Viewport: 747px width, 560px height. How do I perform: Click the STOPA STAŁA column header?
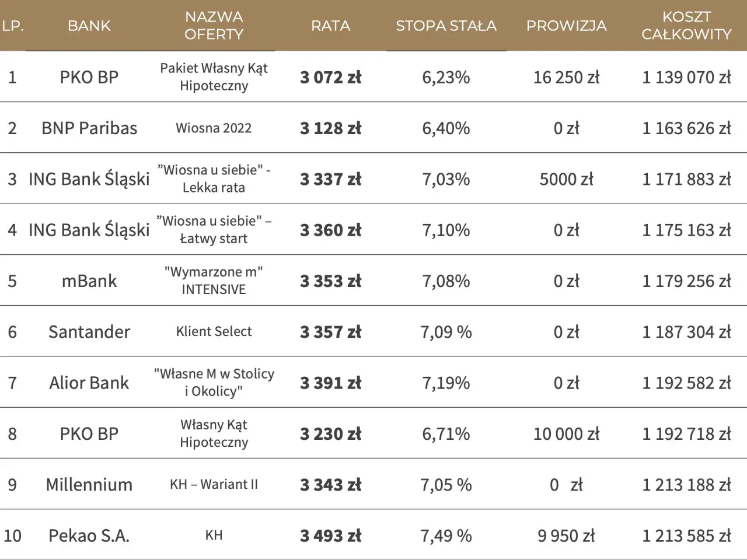tap(446, 26)
